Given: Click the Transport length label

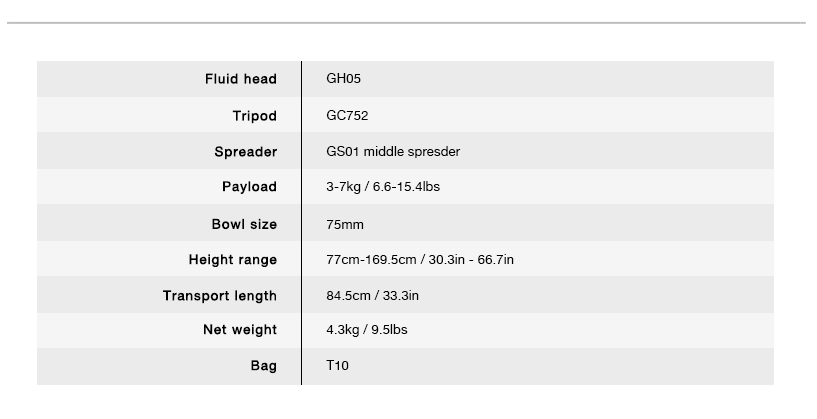Looking at the screenshot, I should click(219, 296).
